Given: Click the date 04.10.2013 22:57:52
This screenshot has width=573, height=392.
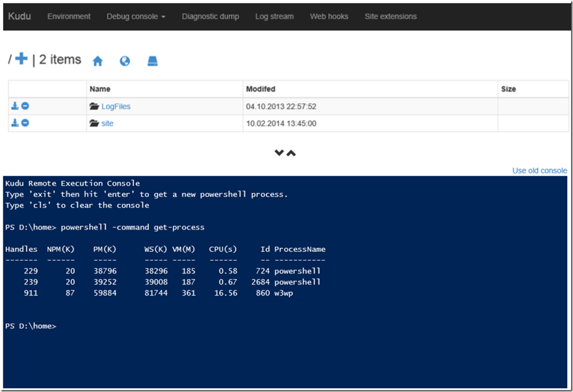Looking at the screenshot, I should point(281,106).
